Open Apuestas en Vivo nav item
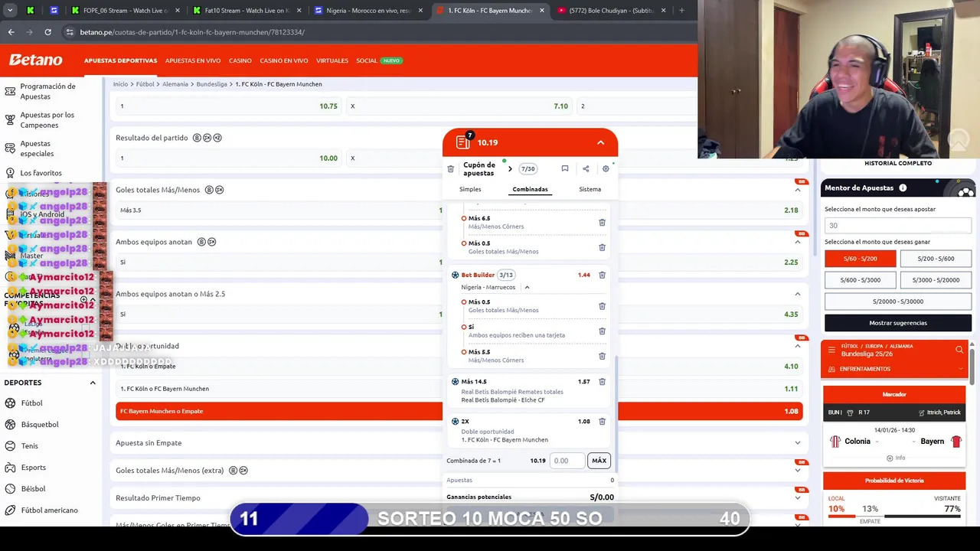The image size is (980, 551). click(193, 60)
